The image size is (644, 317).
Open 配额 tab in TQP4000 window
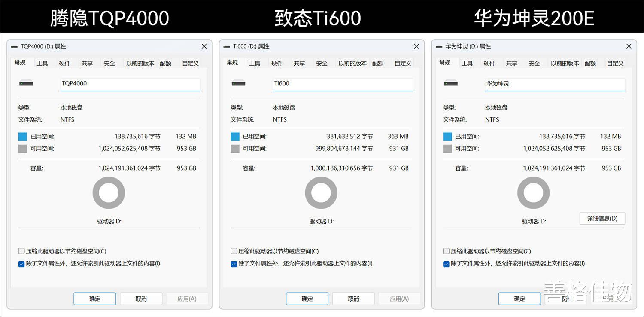(166, 63)
